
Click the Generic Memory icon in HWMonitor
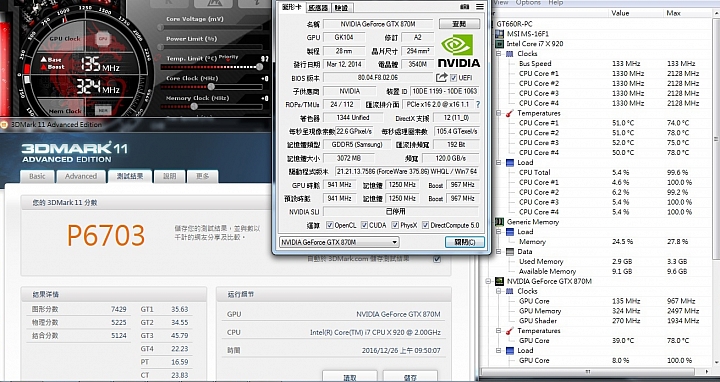point(500,222)
